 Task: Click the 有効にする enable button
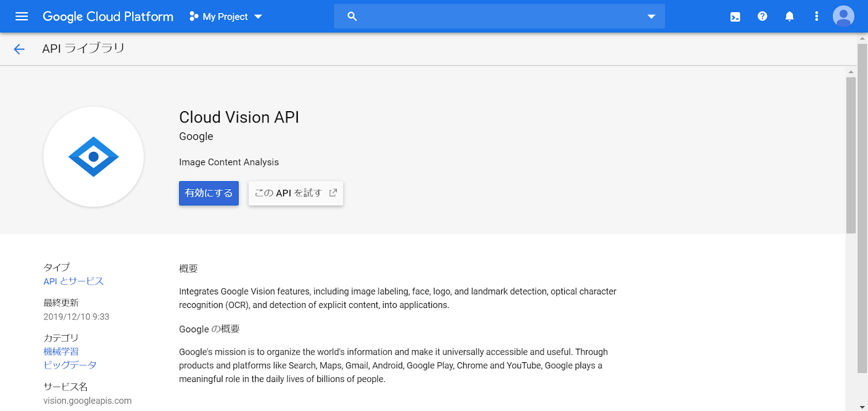coord(209,193)
